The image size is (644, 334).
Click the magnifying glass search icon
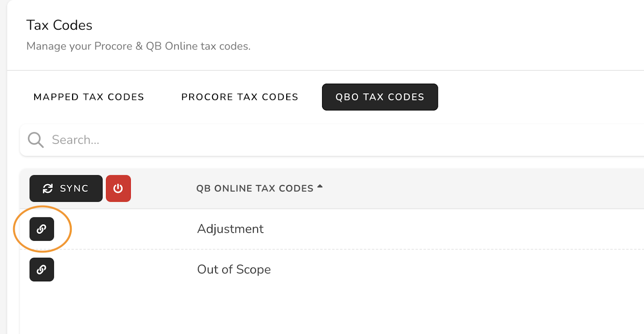pos(35,140)
